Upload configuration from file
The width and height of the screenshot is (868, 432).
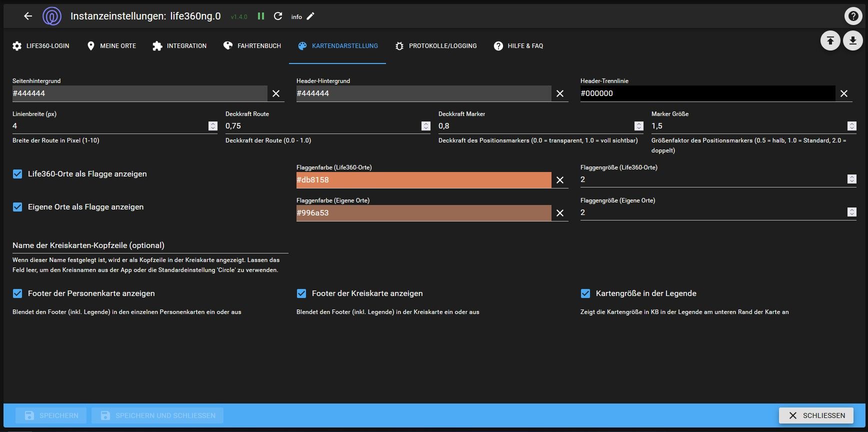click(830, 40)
